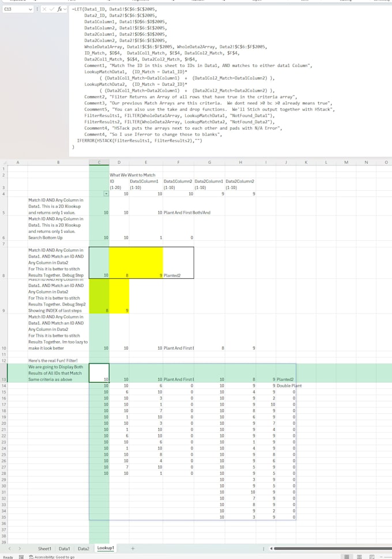
Task: Switch to the Data2 sheet tab
Action: [x=84, y=548]
